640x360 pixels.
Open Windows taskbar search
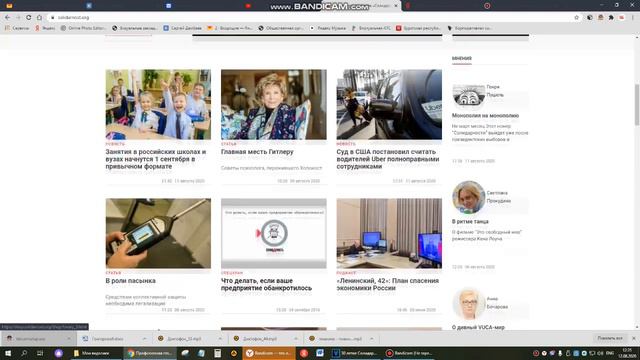[x=24, y=353]
